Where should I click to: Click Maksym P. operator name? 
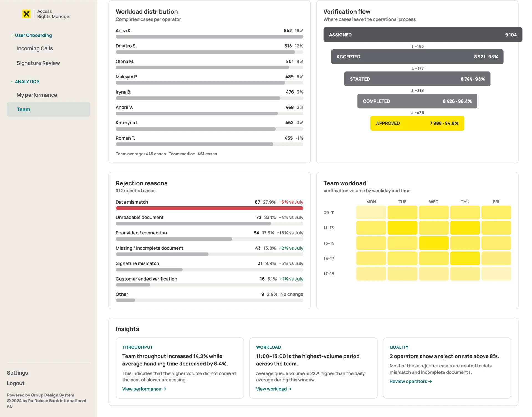(127, 77)
